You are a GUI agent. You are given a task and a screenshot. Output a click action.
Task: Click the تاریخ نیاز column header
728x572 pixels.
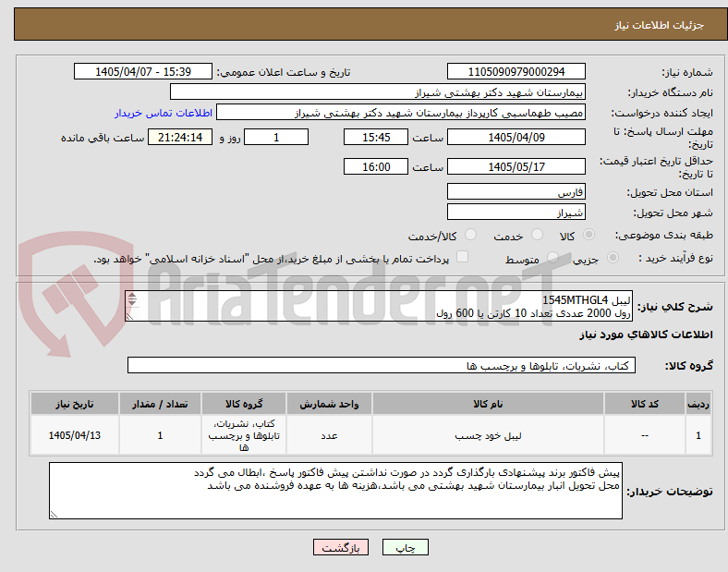click(x=75, y=404)
